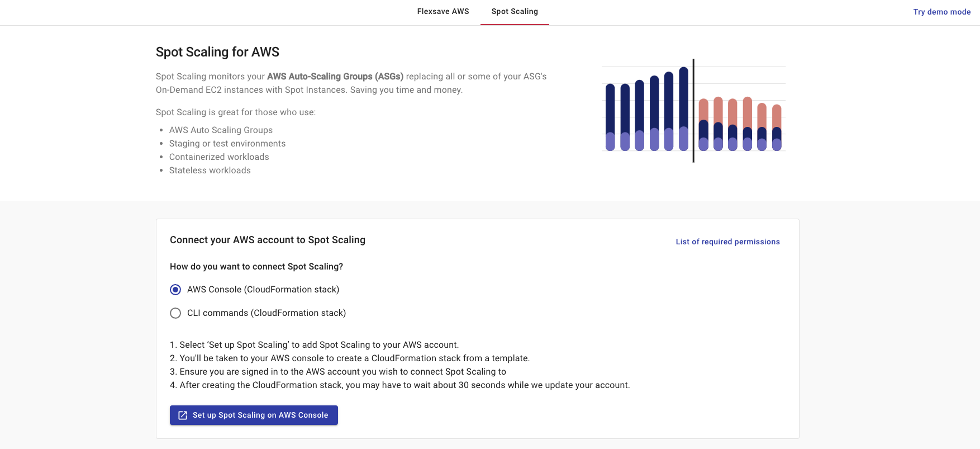Click the Staging or test environments bullet

227,144
